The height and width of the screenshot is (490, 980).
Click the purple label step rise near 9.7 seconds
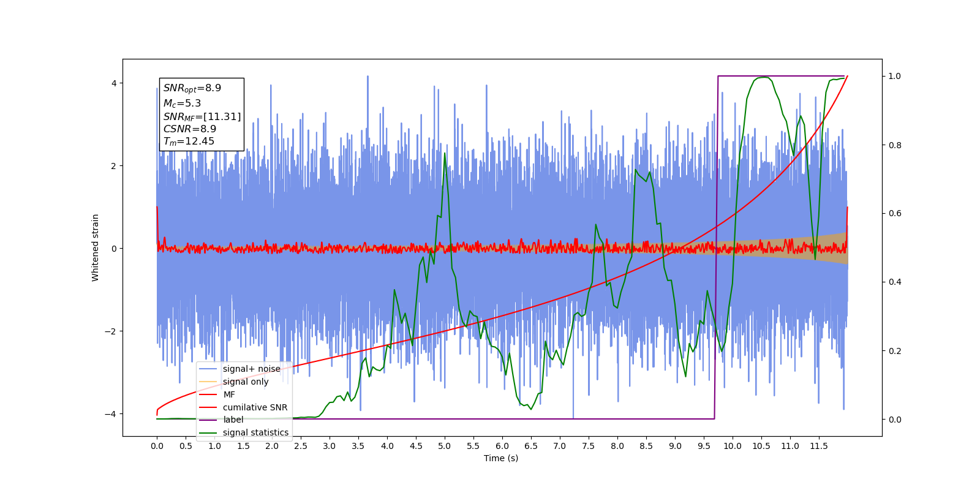click(x=716, y=247)
